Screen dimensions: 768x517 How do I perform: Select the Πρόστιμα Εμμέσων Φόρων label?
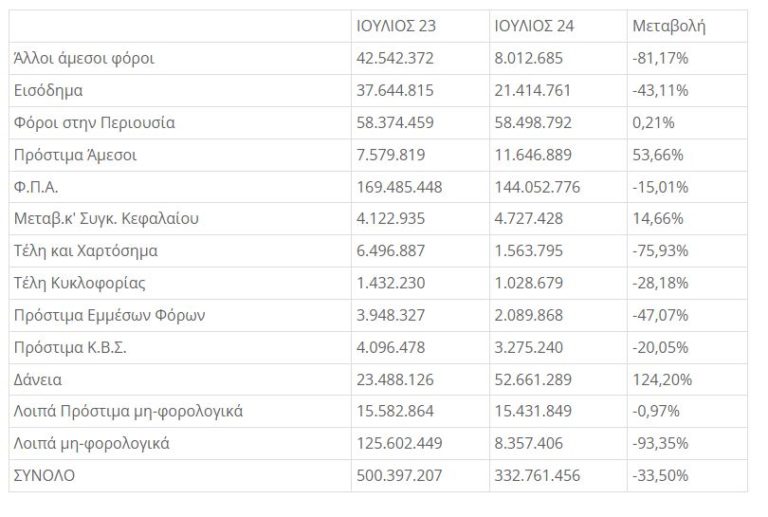tap(109, 315)
